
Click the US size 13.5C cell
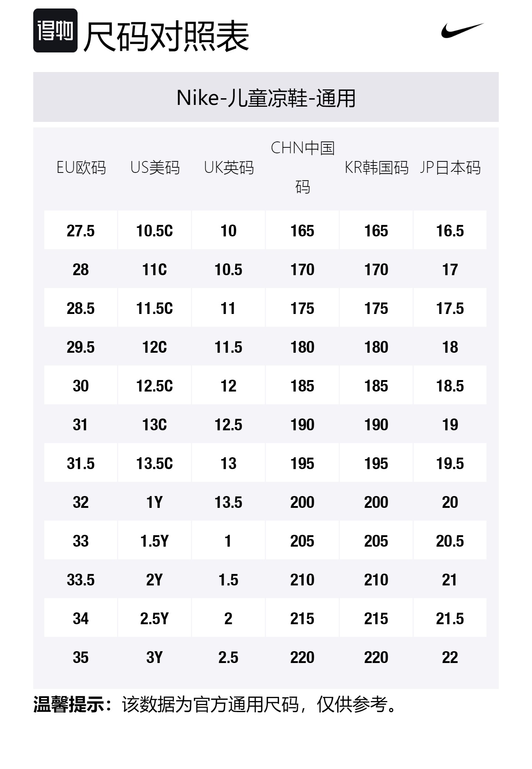point(154,464)
